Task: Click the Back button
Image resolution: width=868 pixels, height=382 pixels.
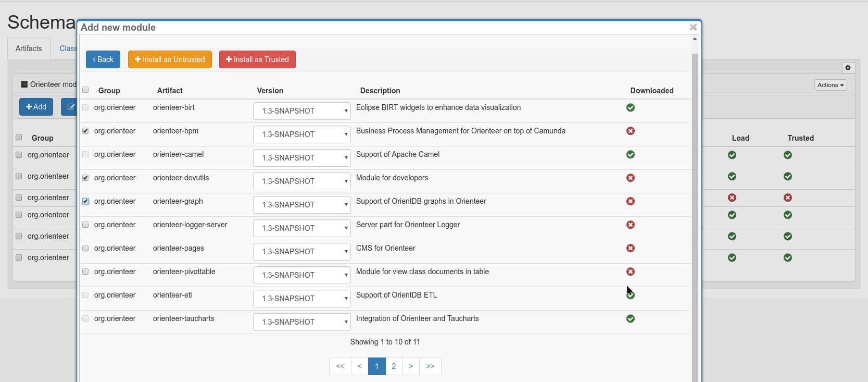Action: pyautogui.click(x=103, y=59)
